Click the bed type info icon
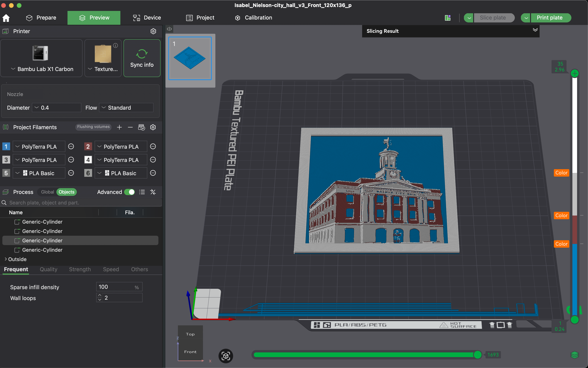588x368 pixels. [x=115, y=45]
